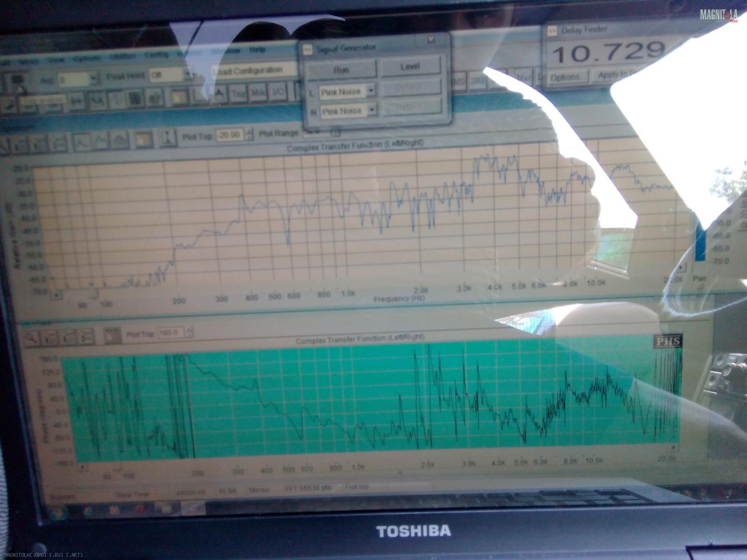Click the third icon in the phase toolbar
The image size is (747, 560).
coord(68,336)
